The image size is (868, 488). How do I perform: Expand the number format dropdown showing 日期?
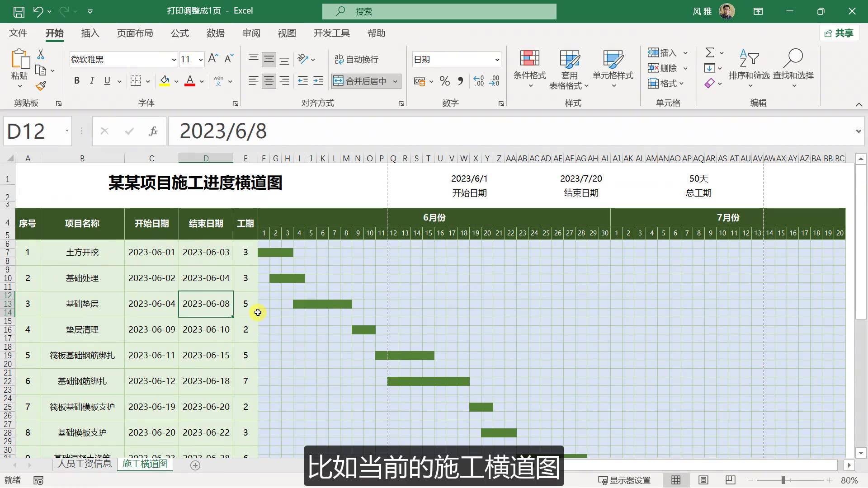pos(497,60)
